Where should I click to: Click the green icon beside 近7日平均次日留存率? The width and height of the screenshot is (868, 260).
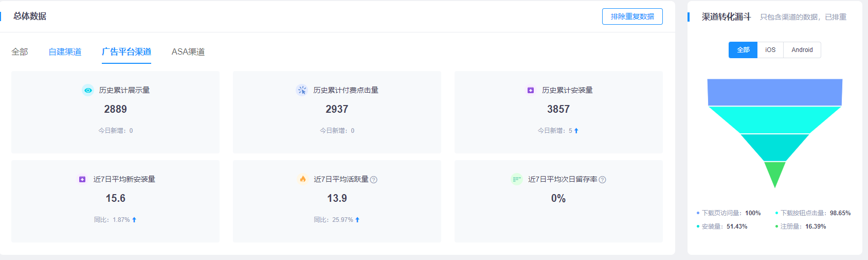tap(517, 179)
